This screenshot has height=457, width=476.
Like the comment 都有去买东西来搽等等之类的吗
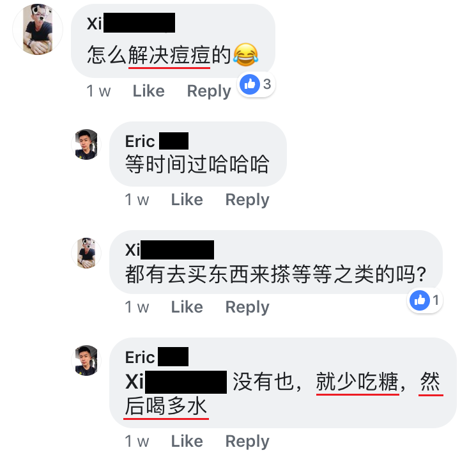click(x=187, y=307)
